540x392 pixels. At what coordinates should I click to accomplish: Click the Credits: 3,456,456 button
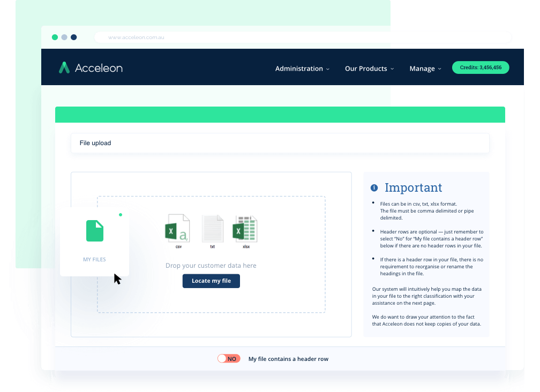click(481, 67)
